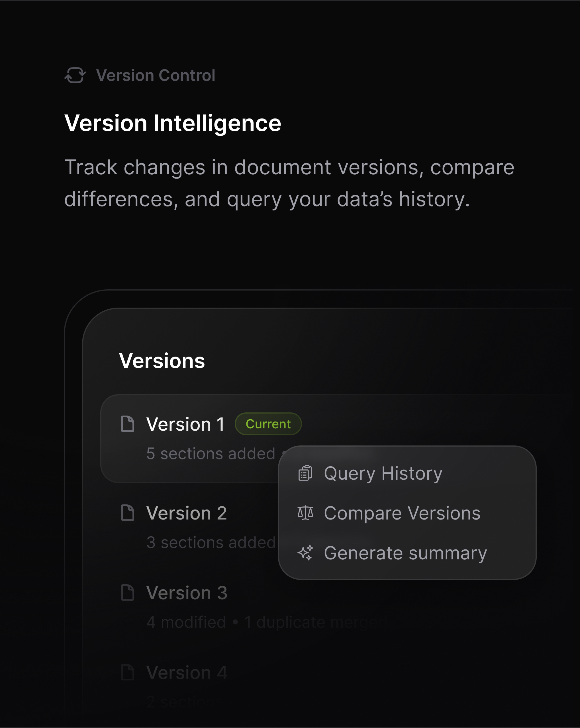Select the Version 2 entry
Screen dimensions: 580x728
[187, 513]
